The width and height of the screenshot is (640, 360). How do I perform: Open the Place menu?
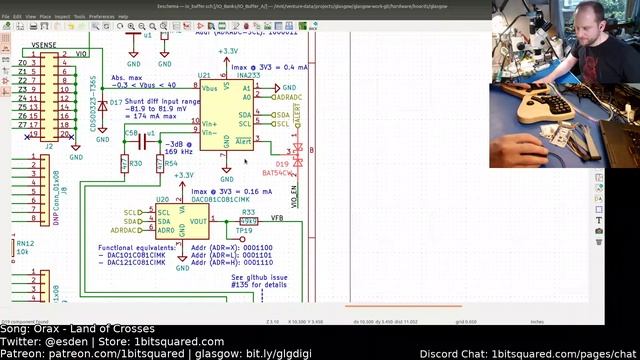pos(45,17)
